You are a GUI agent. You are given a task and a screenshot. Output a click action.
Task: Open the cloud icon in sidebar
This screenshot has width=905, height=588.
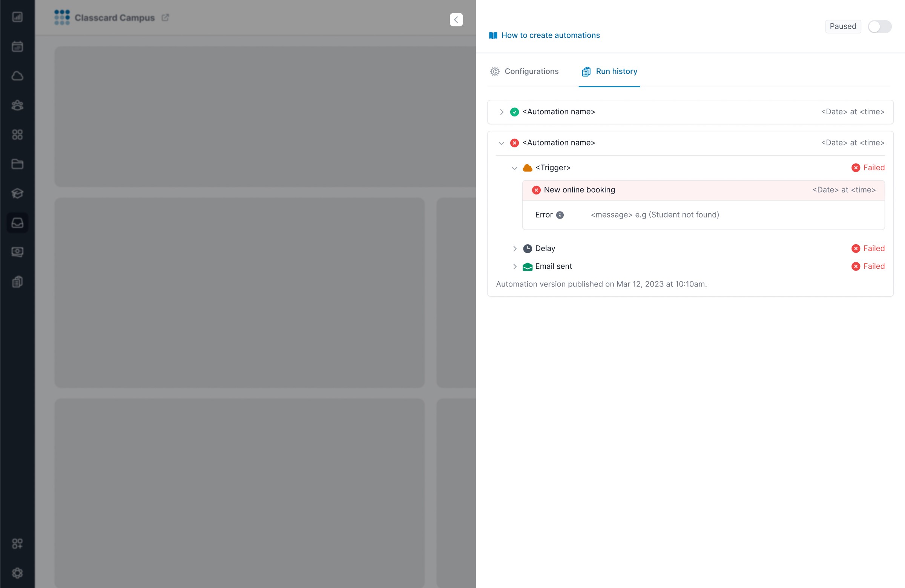(17, 76)
